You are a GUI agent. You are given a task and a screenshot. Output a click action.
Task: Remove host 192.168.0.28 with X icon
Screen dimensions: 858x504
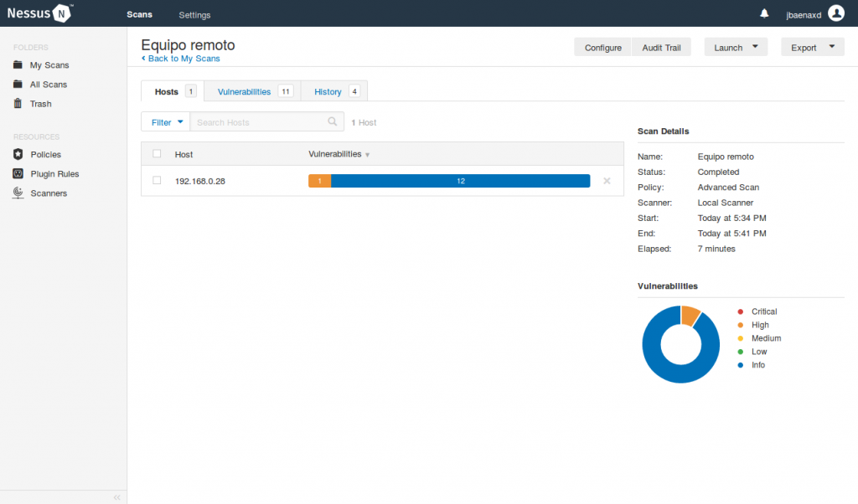coord(607,181)
